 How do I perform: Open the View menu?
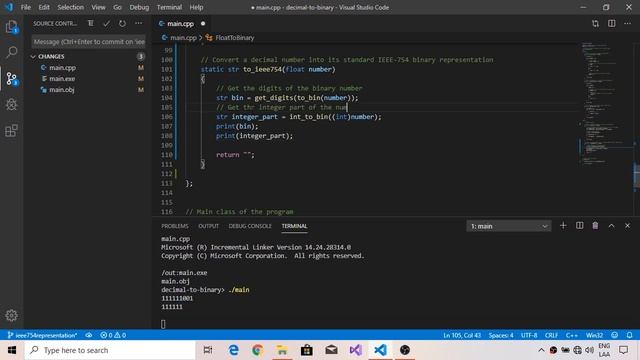pyautogui.click(x=98, y=7)
